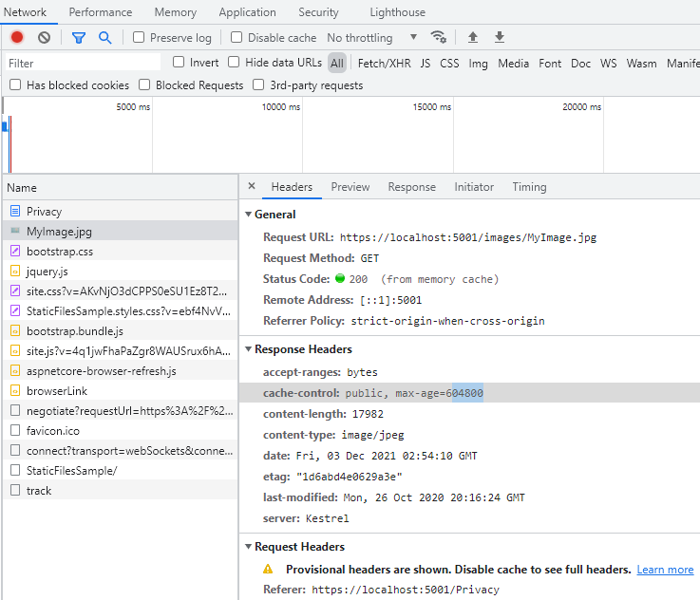Select MyImage.jpg request row
The width and height of the screenshot is (700, 600).
coord(120,231)
